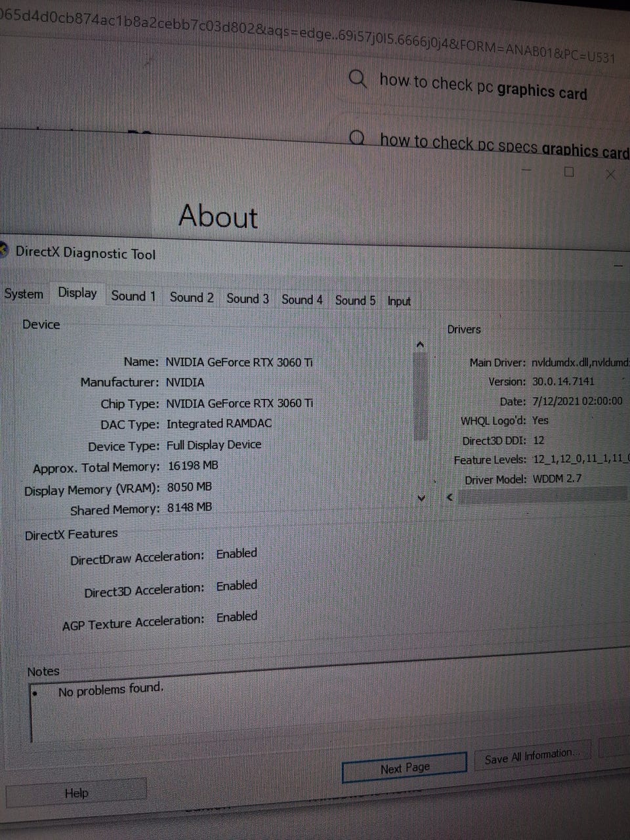
Task: Click the DAC Type value Integrated RAMDAC
Action: pyautogui.click(x=219, y=424)
